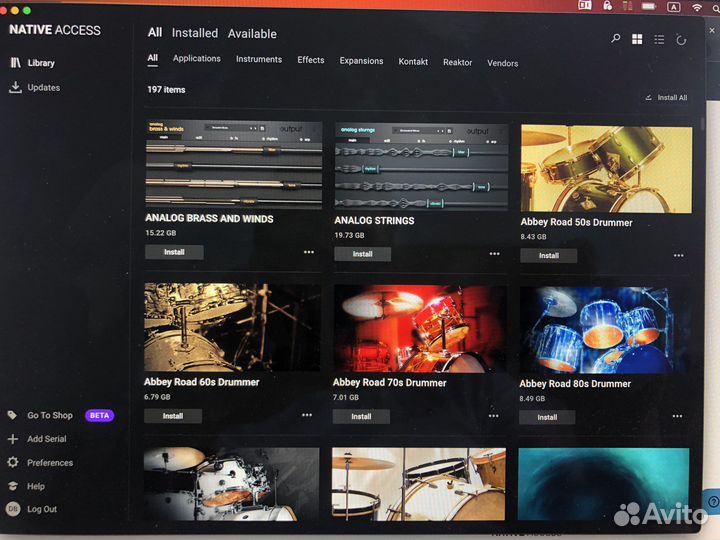Click Wi-Fi icon in macOS menu bar
The image size is (720, 540).
pyautogui.click(x=696, y=7)
